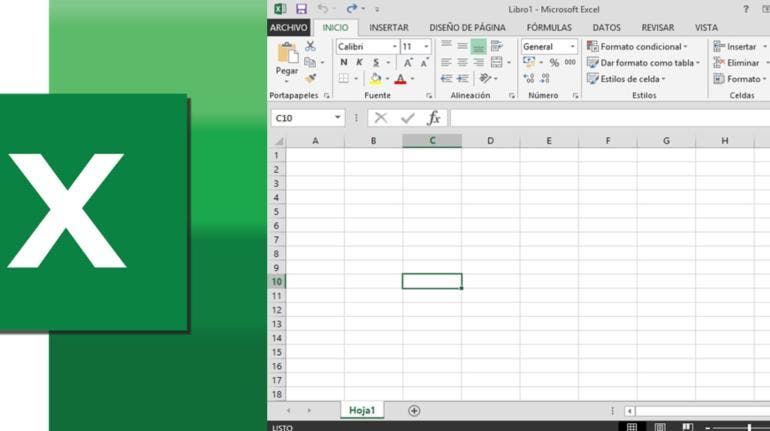The height and width of the screenshot is (431, 770).
Task: Open the General number format dropdown
Action: point(573,46)
